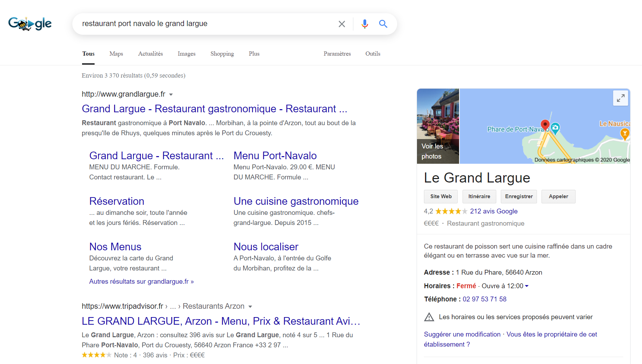Select the Tous tab
The image size is (642, 364).
pos(88,54)
